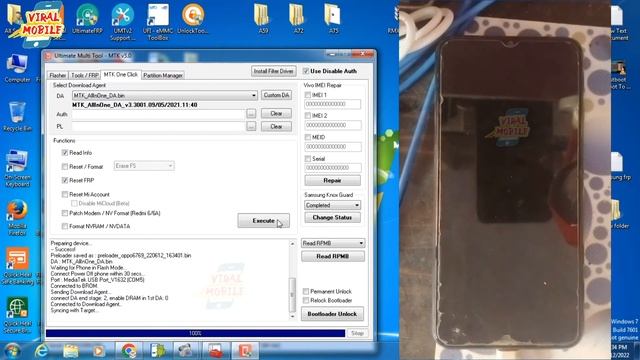The image size is (640, 360).
Task: Enable the Reset / Format checkbox
Action: coord(65,167)
